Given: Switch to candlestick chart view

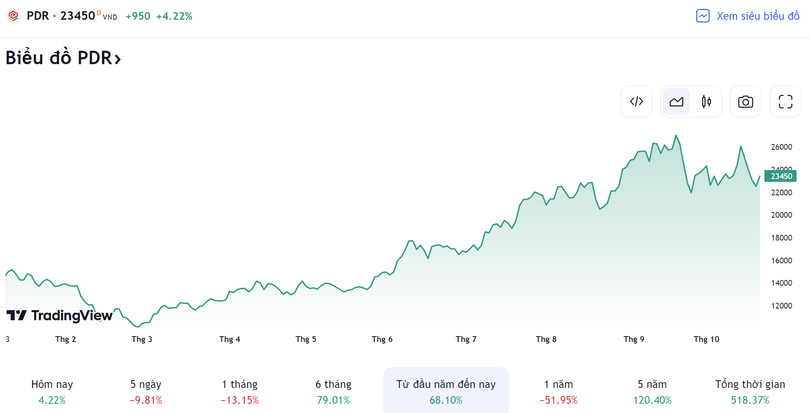Looking at the screenshot, I should (706, 101).
